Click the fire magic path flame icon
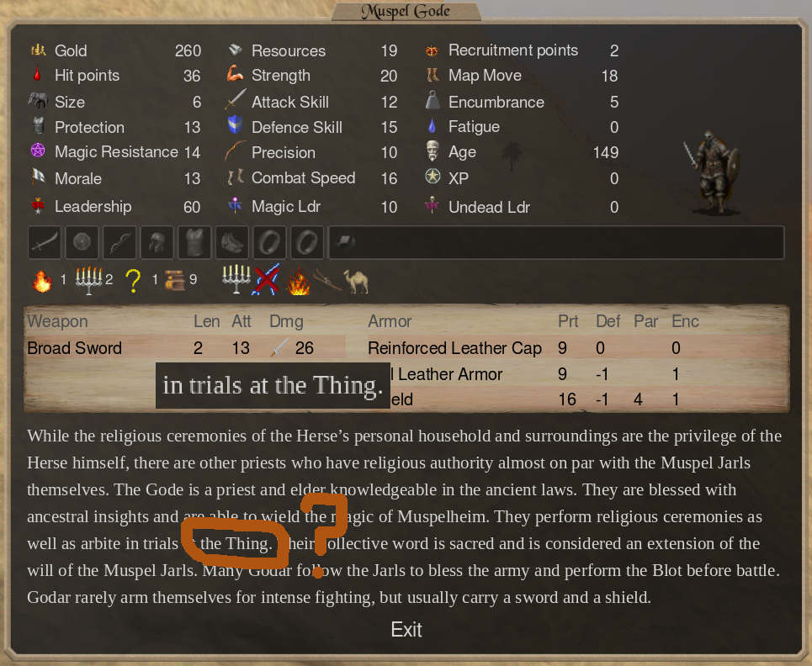This screenshot has height=666, width=812. tap(42, 281)
